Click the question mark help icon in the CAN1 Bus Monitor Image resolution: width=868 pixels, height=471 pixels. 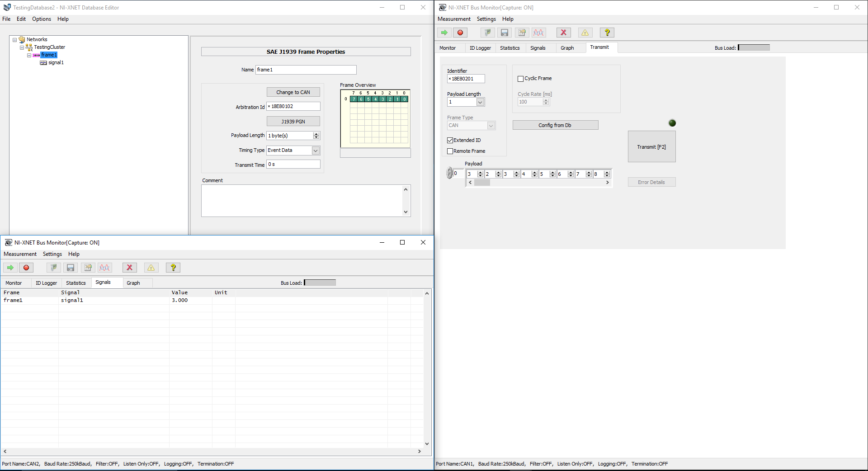[x=607, y=33]
